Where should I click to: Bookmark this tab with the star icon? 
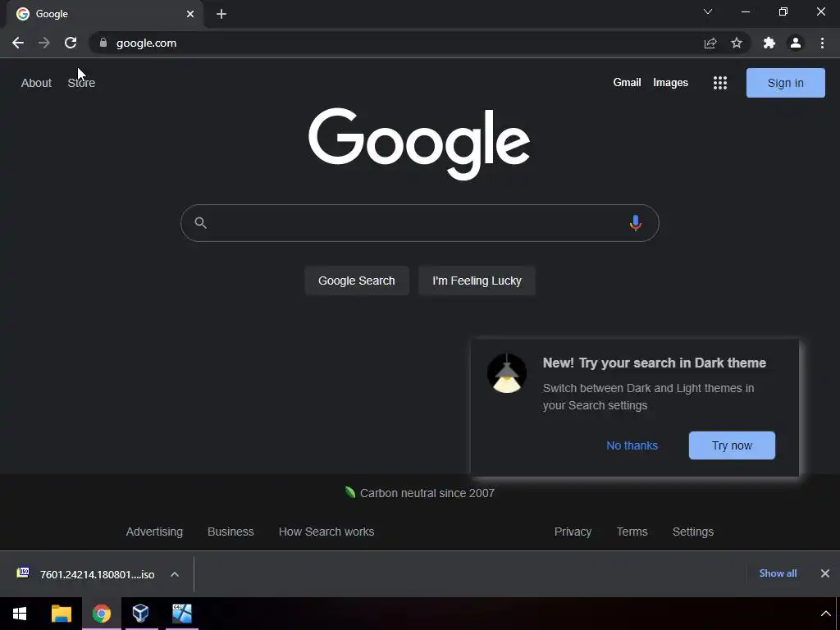click(x=737, y=43)
